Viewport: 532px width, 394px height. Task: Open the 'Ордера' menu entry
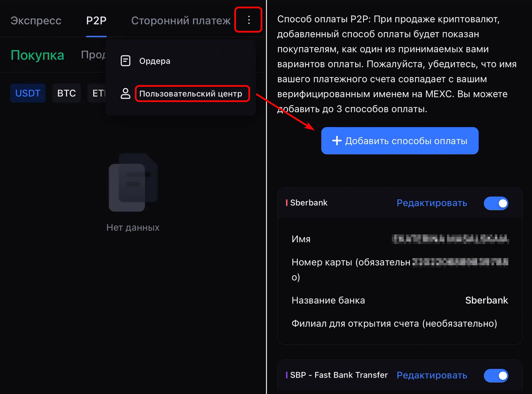point(155,61)
